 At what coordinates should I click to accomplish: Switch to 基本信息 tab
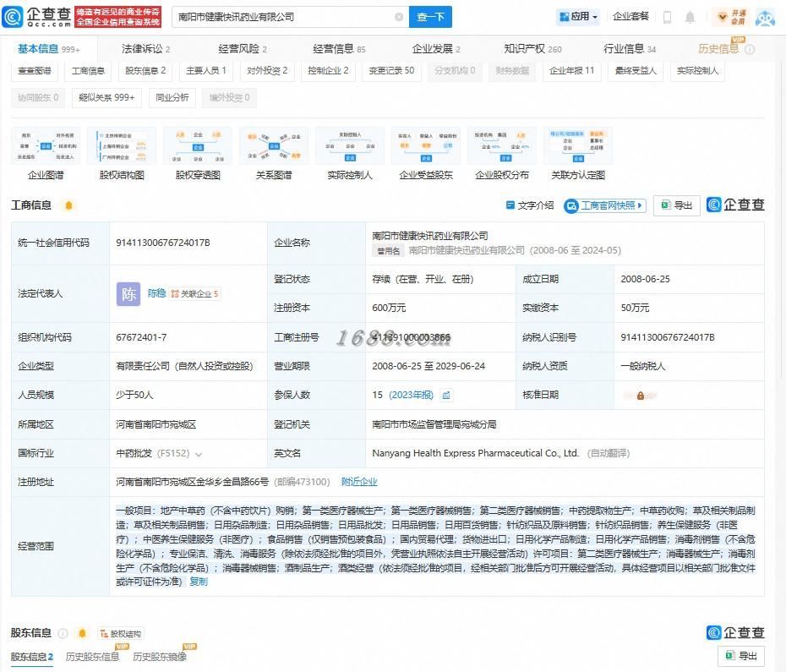click(49, 49)
